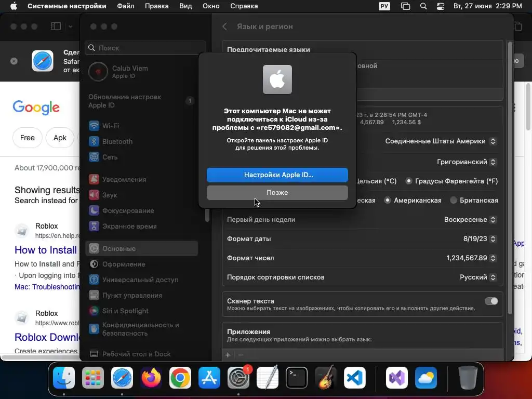Open Launchpad from the Dock
The width and height of the screenshot is (532, 399).
click(x=93, y=378)
